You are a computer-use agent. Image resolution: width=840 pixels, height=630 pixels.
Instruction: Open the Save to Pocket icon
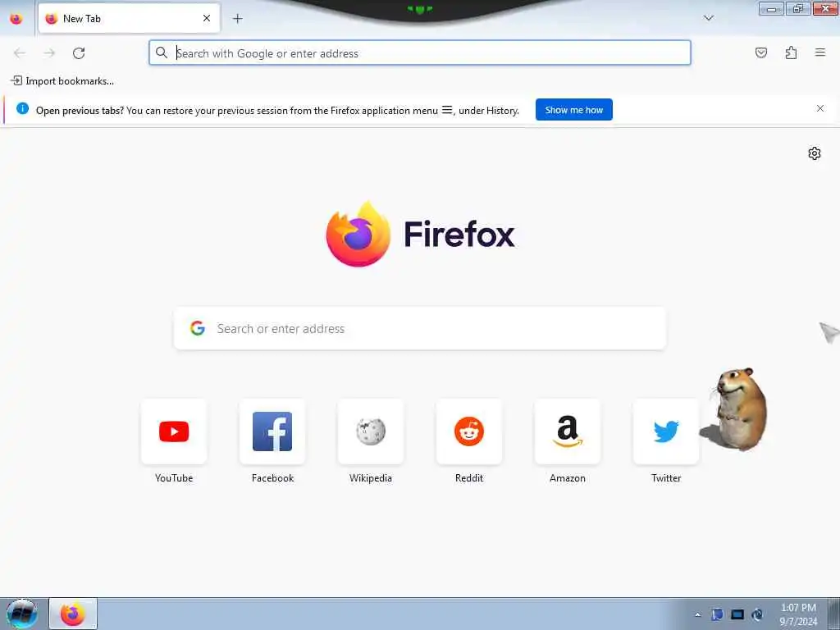pos(760,52)
